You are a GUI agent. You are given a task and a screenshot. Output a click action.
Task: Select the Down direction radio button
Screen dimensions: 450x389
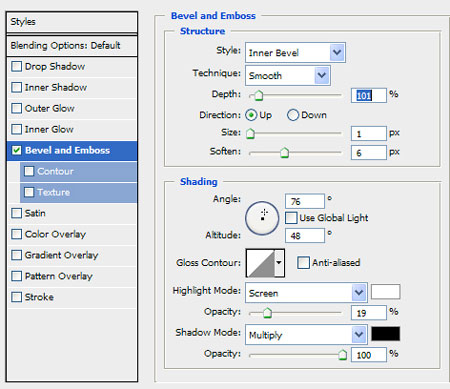click(x=293, y=115)
